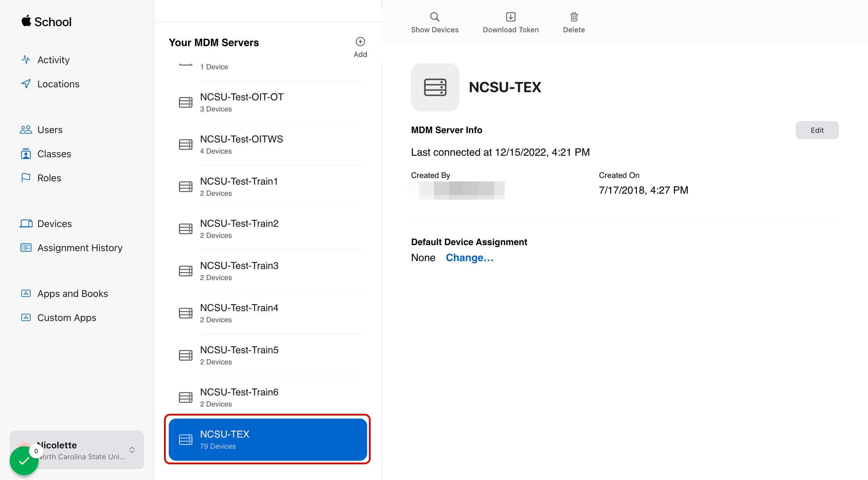Image resolution: width=868 pixels, height=480 pixels.
Task: Click the Change... link for default assignment
Action: (x=469, y=257)
